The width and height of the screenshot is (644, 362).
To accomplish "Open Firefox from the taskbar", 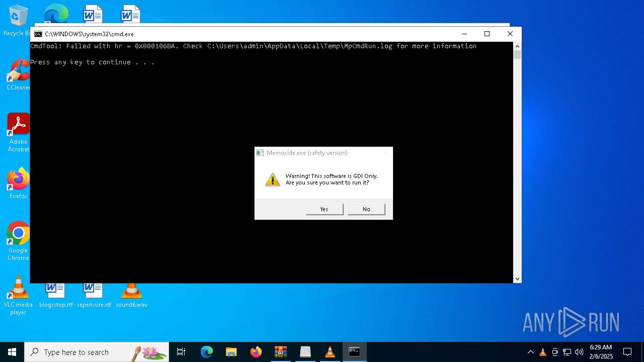I will [256, 352].
